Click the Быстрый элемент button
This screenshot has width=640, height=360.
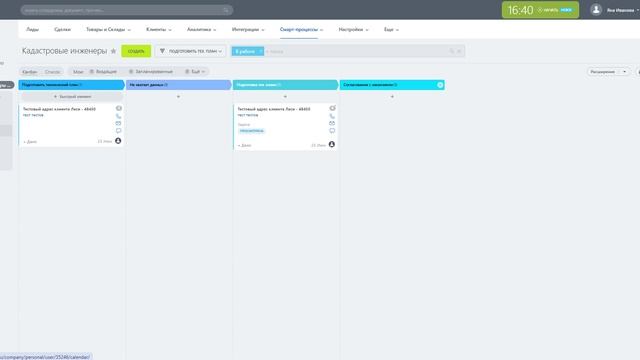[x=72, y=97]
